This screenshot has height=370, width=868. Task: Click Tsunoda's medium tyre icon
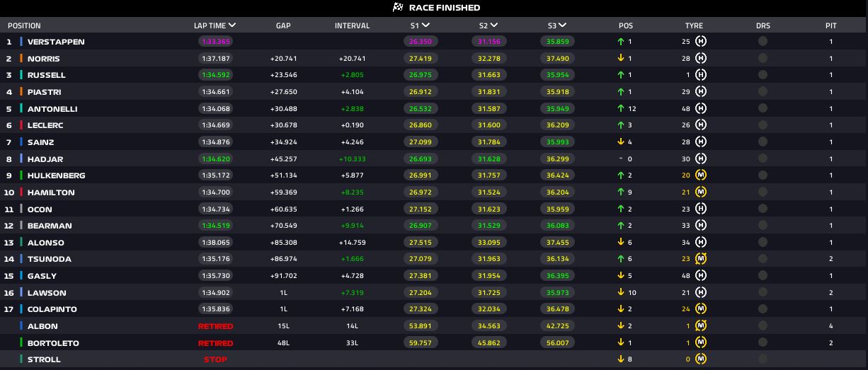click(x=701, y=259)
